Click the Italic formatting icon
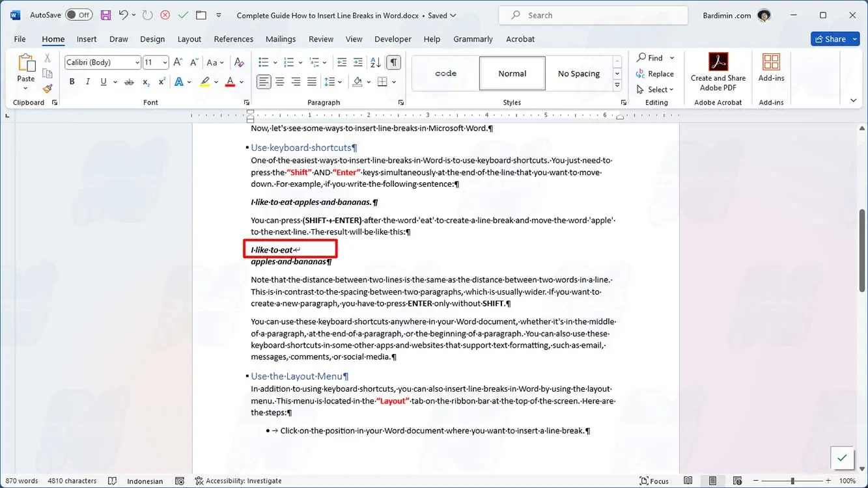 tap(87, 82)
